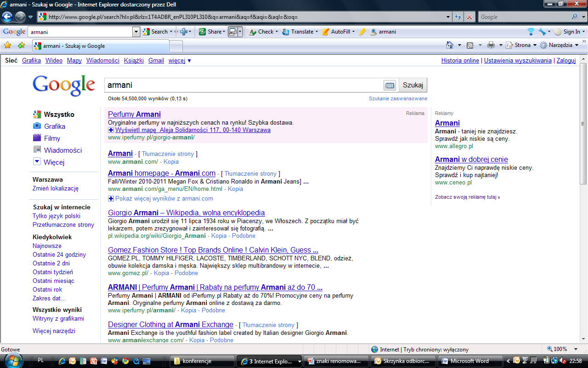This screenshot has width=588, height=368.
Task: Open the address bar URL history dropdown
Action: tap(448, 17)
